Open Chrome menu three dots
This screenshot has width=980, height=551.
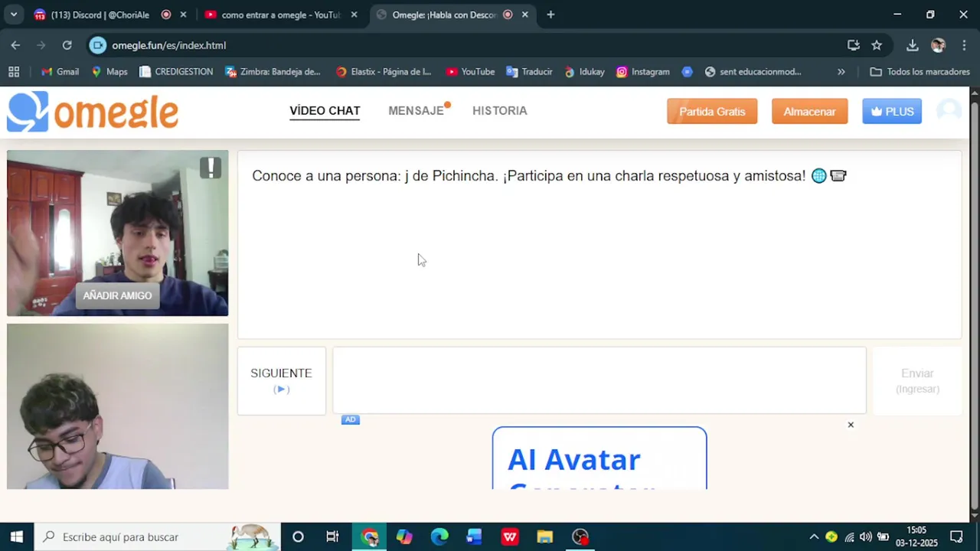pos(963,45)
